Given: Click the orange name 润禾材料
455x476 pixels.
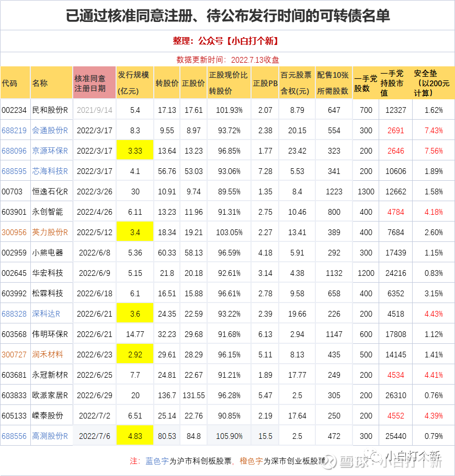Looking at the screenshot, I should coord(48,354).
